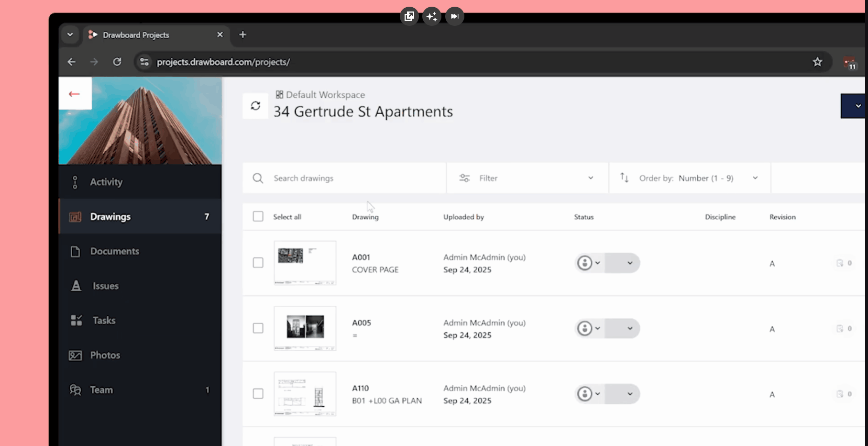The image size is (868, 446).
Task: Click the Tasks checklist icon
Action: 76,320
